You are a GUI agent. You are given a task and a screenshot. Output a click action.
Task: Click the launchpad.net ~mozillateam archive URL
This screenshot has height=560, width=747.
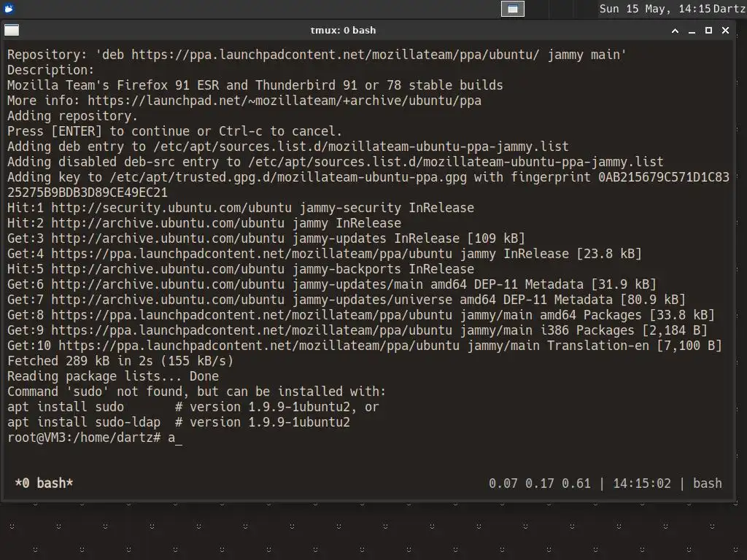click(285, 101)
